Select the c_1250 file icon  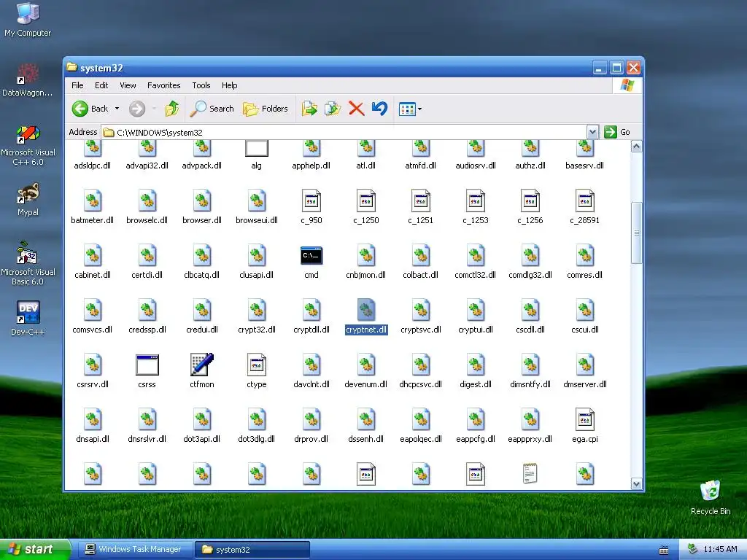point(366,201)
